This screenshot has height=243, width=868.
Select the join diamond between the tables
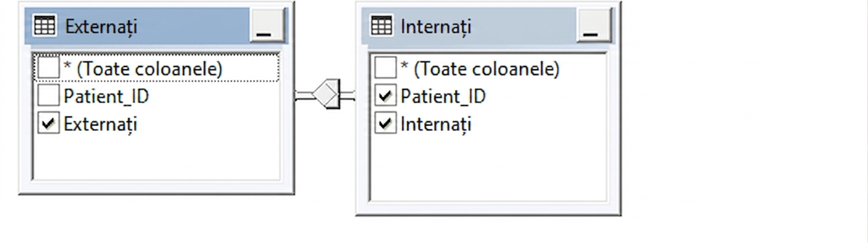326,94
